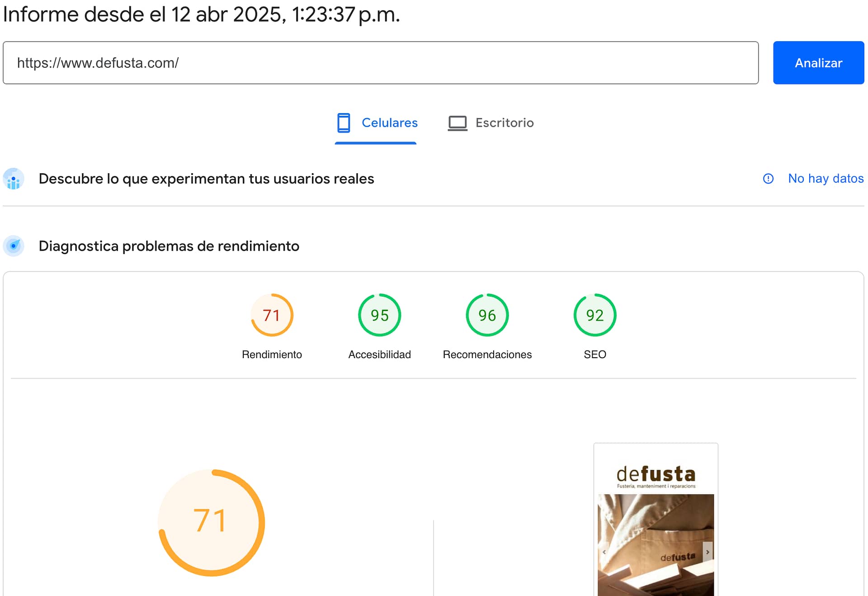Open the defusta page screenshot thumbnail
Image resolution: width=868 pixels, height=596 pixels.
(656, 520)
